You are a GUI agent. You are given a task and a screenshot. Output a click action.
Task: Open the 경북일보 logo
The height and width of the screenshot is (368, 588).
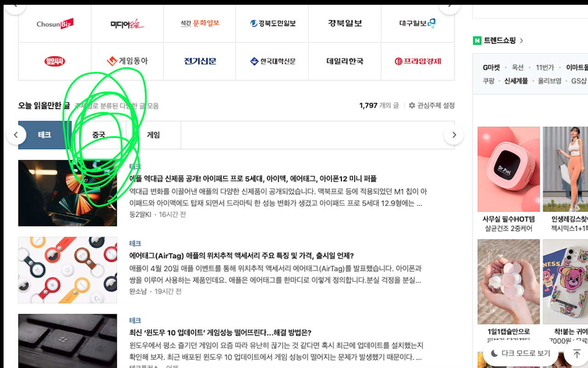[345, 23]
